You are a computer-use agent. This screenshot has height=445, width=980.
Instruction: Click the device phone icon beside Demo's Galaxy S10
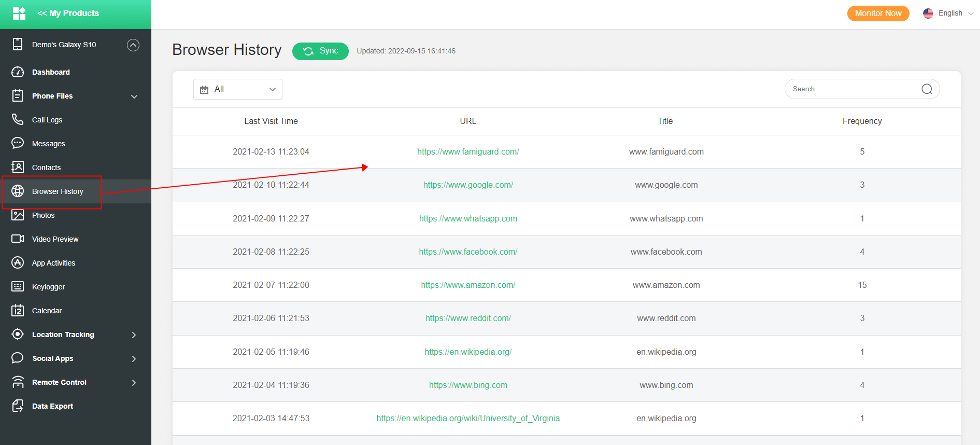pos(18,44)
